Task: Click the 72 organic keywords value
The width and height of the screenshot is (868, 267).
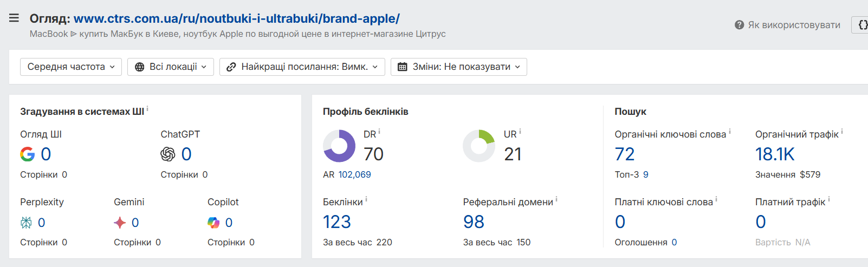Action: point(624,154)
